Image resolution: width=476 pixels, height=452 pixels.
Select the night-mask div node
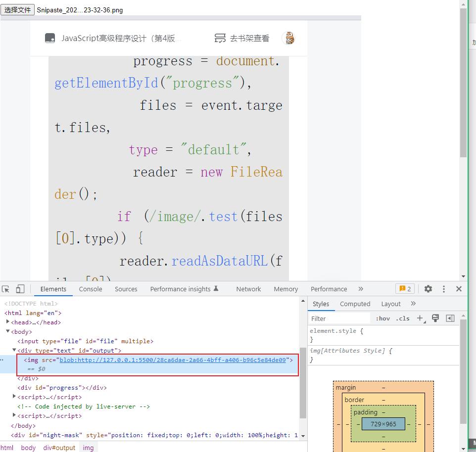(x=154, y=435)
